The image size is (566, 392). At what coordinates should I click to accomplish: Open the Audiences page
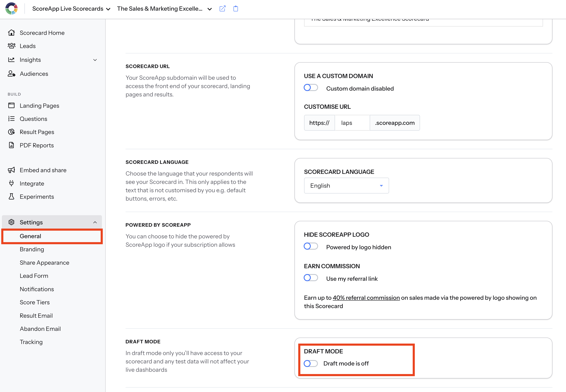pos(34,74)
